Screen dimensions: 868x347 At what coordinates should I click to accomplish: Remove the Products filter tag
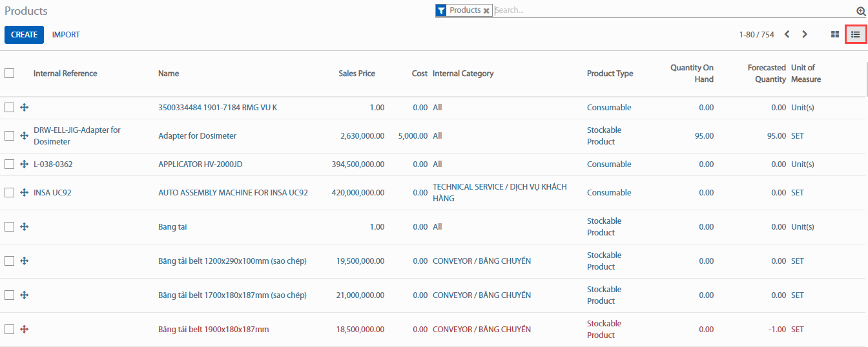pos(486,11)
